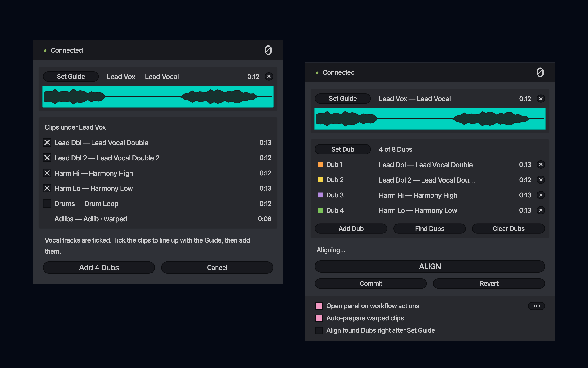588x368 pixels.
Task: Revert the alignment
Action: (489, 284)
